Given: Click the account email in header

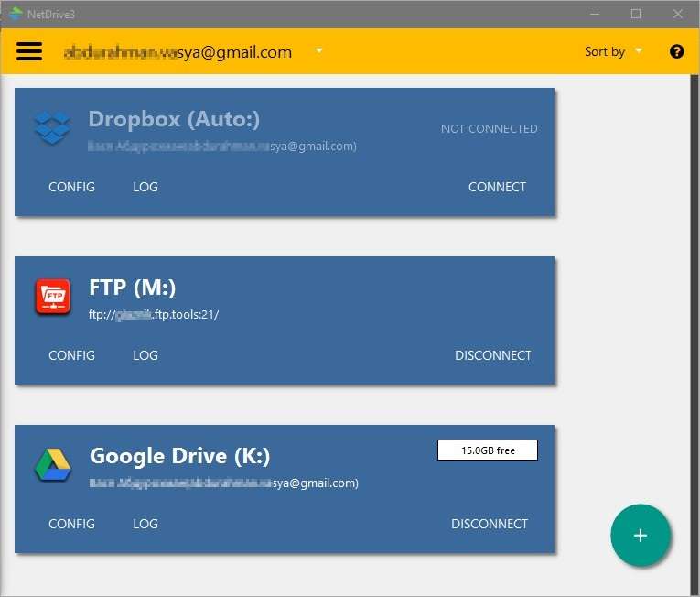Looking at the screenshot, I should 178,52.
